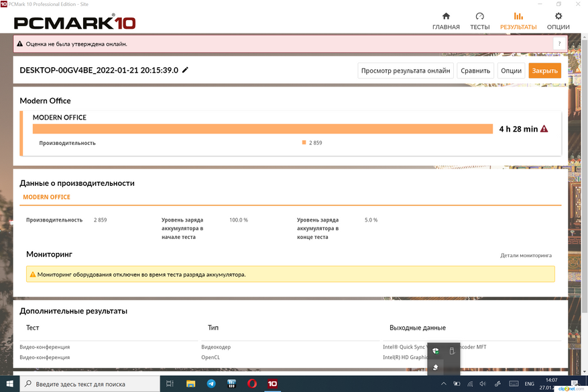This screenshot has width=588, height=392.
Task: Click the battery result time 4 h 28 min
Action: point(518,129)
